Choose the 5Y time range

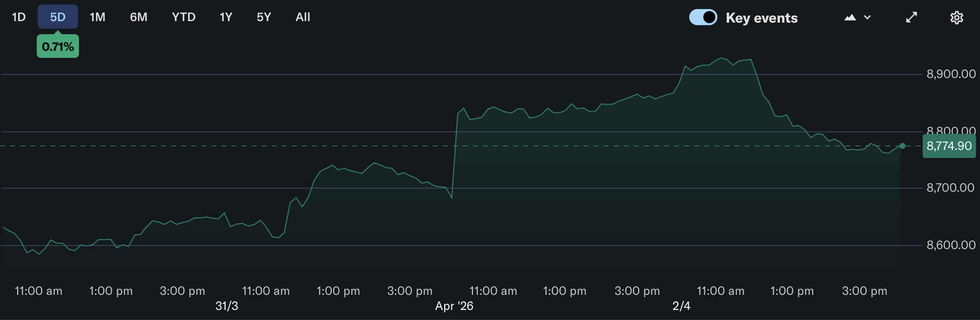[264, 17]
